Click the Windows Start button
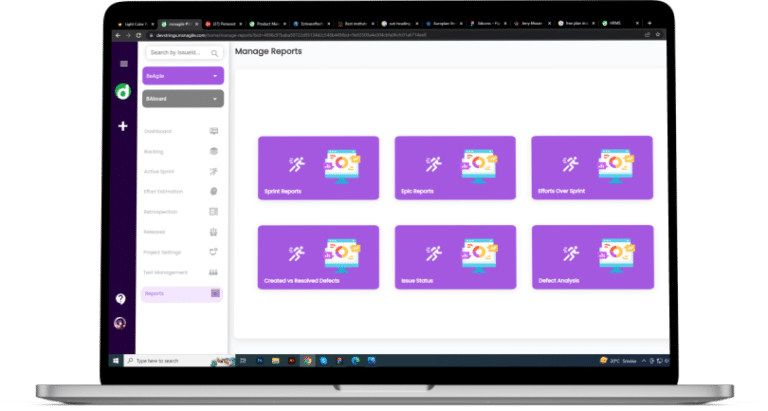This screenshot has height=411, width=768. point(116,359)
